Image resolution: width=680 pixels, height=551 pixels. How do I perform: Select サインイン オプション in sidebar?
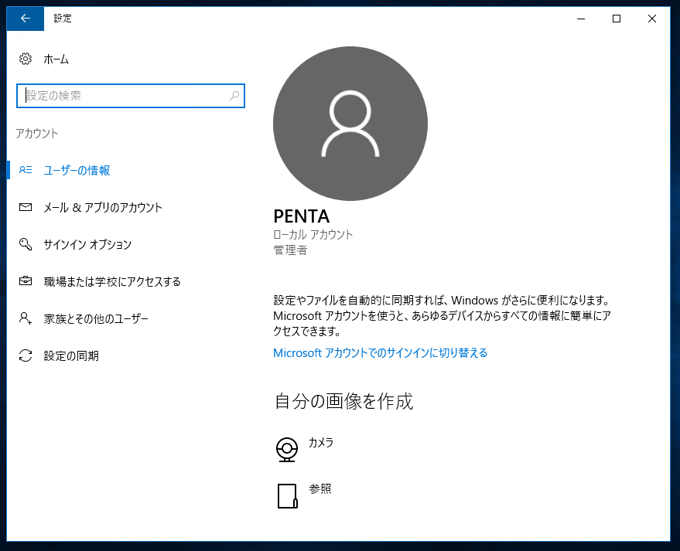pos(87,244)
